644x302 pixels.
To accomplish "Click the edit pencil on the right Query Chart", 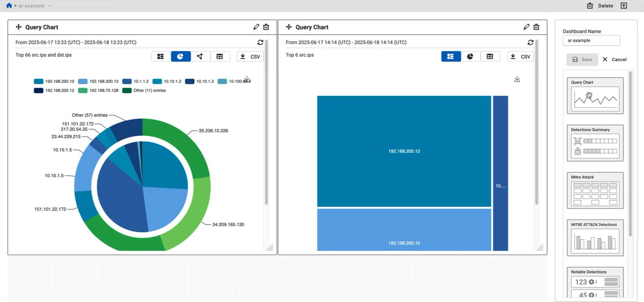I will [x=526, y=27].
